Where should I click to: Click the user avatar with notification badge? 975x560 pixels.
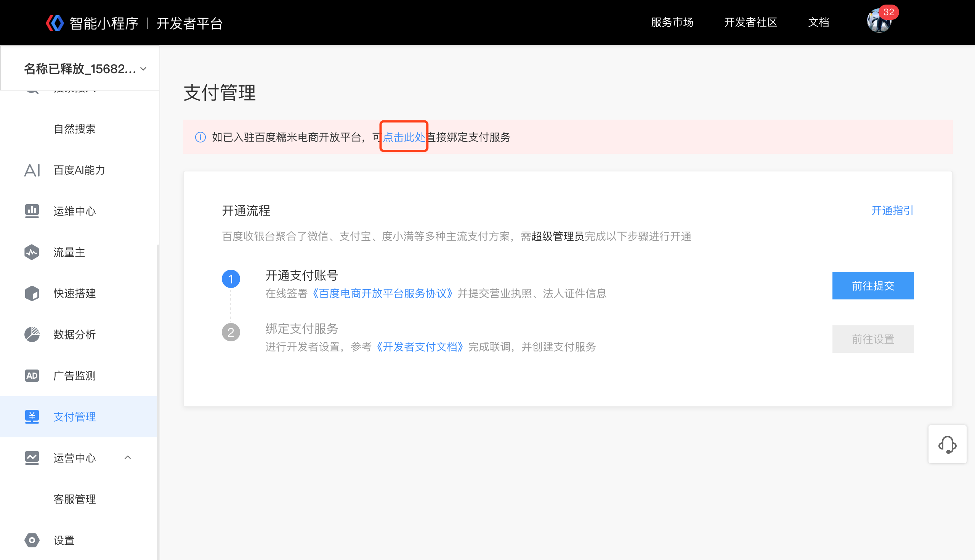[879, 21]
